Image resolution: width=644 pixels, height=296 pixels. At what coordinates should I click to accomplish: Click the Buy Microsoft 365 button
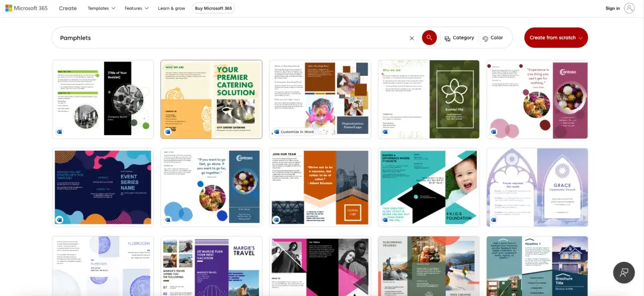[213, 9]
